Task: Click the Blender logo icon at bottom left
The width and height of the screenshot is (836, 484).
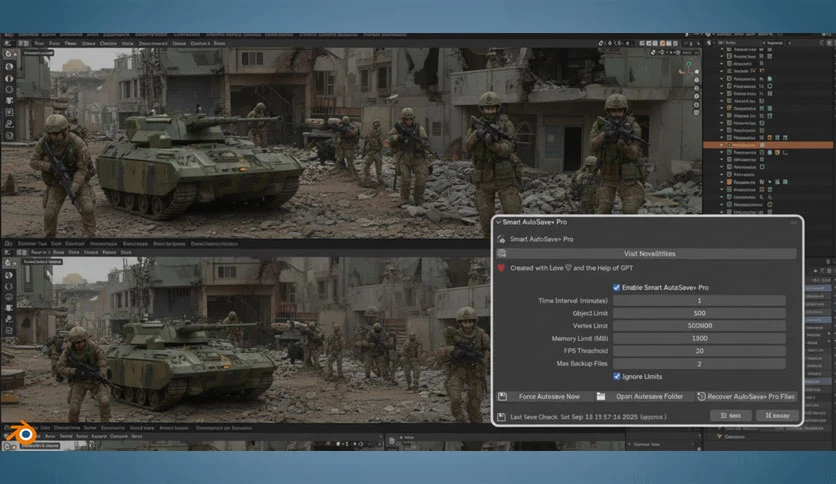Action: pos(25,434)
